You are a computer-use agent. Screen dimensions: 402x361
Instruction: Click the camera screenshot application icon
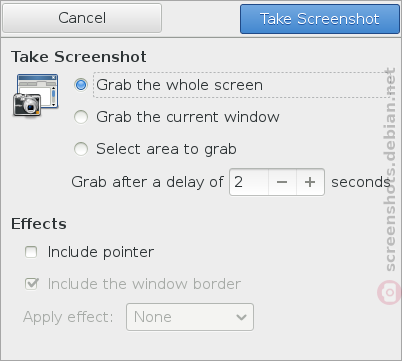click(x=36, y=95)
